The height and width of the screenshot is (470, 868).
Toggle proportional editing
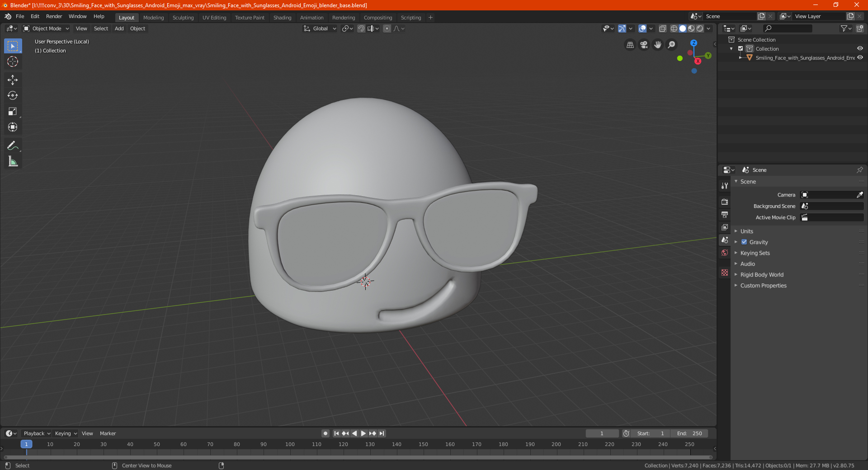pos(387,28)
